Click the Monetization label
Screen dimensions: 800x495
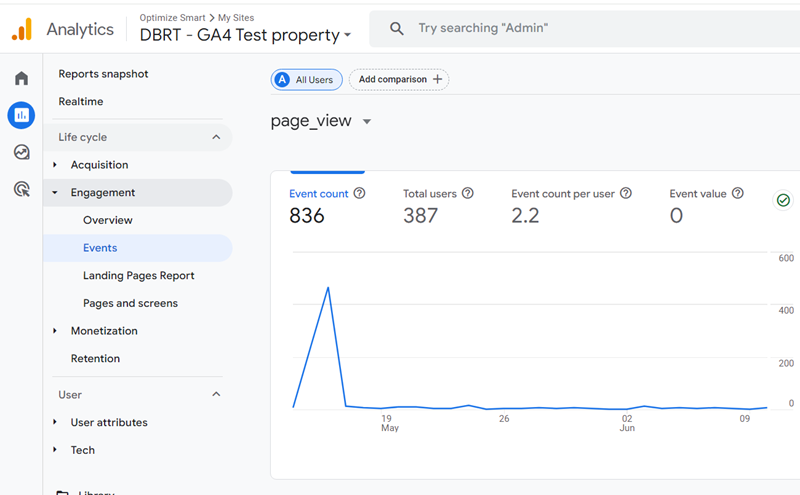point(104,331)
